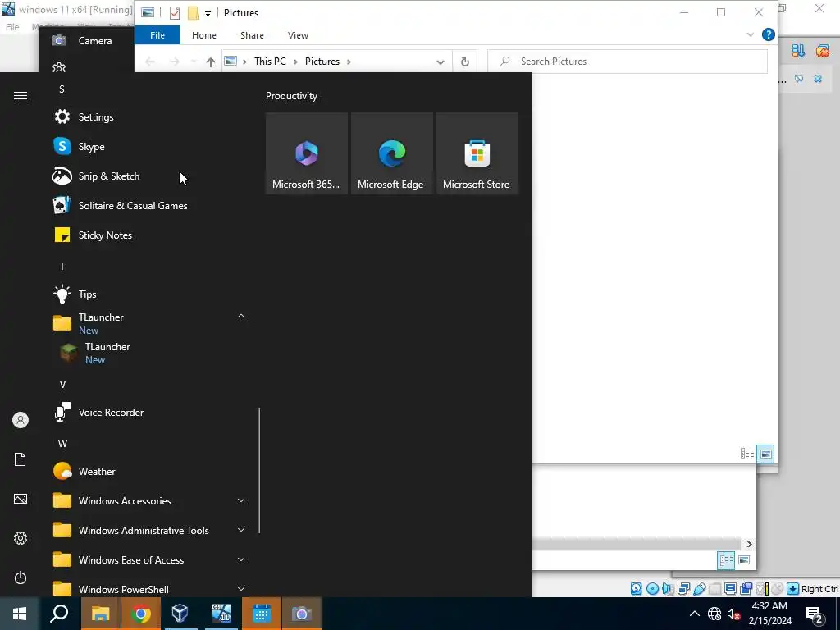This screenshot has width=840, height=630.
Task: Open taskbar Search magnifier
Action: [x=59, y=614]
